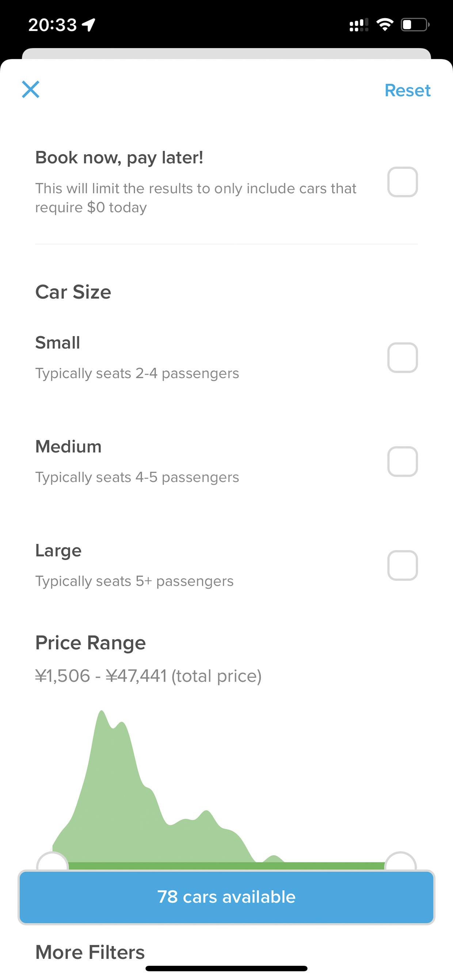Tap the Wi-Fi status icon

pos(384,25)
